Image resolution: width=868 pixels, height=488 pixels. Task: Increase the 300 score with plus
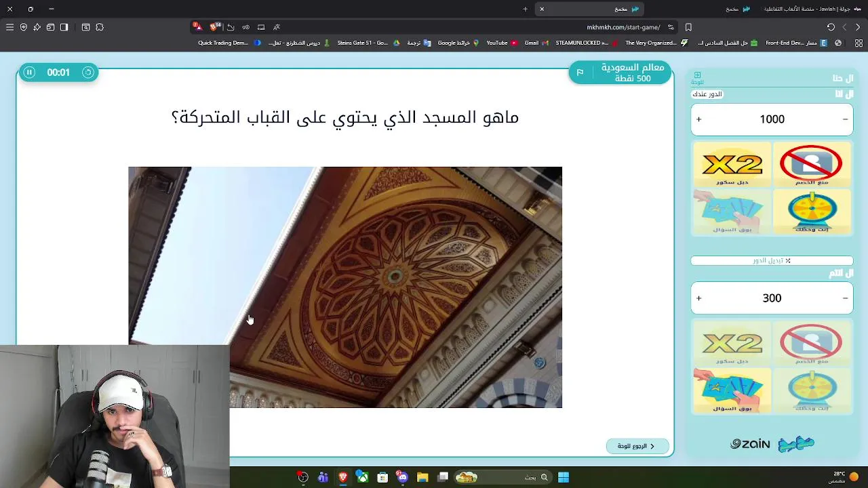click(x=698, y=298)
